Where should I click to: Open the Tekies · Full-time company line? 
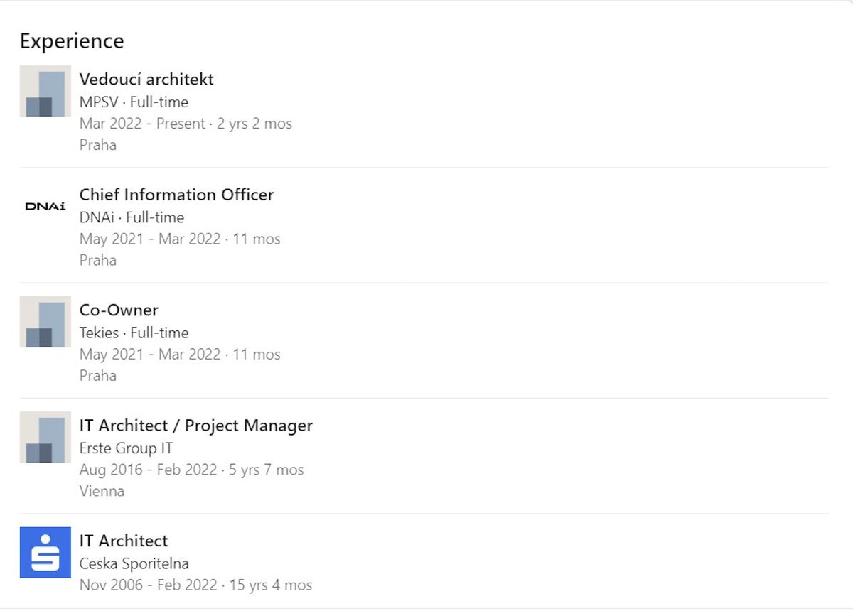pyautogui.click(x=134, y=333)
